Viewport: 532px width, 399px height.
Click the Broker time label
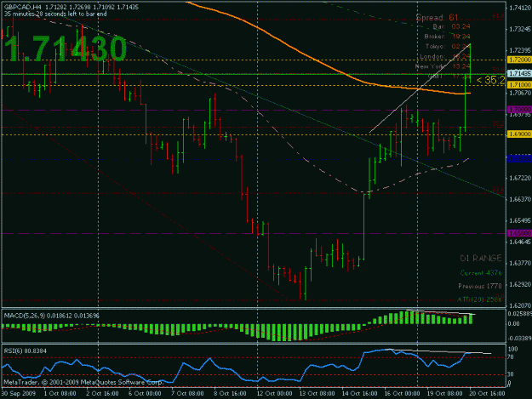click(x=447, y=37)
